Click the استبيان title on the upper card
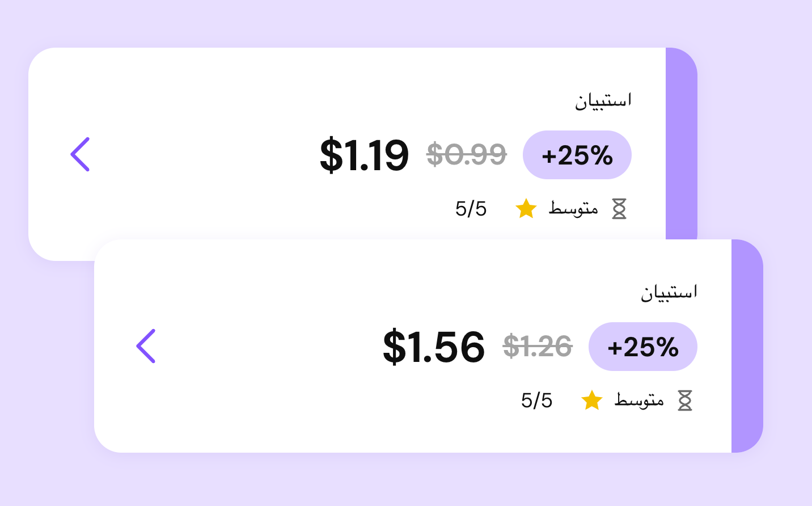The width and height of the screenshot is (812, 506). pyautogui.click(x=603, y=100)
